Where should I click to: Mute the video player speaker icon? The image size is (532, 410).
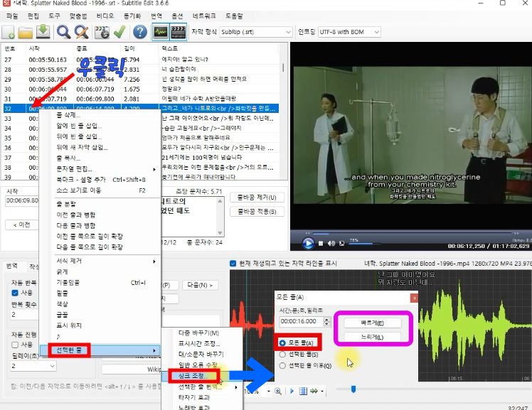pos(331,243)
